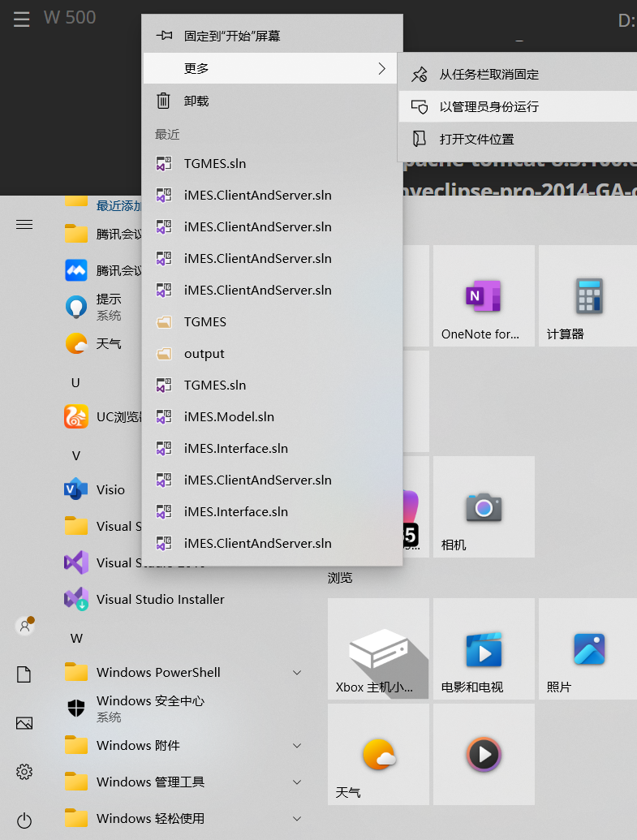This screenshot has width=637, height=840.
Task: Open the Settings gear in sidebar
Action: tap(24, 772)
